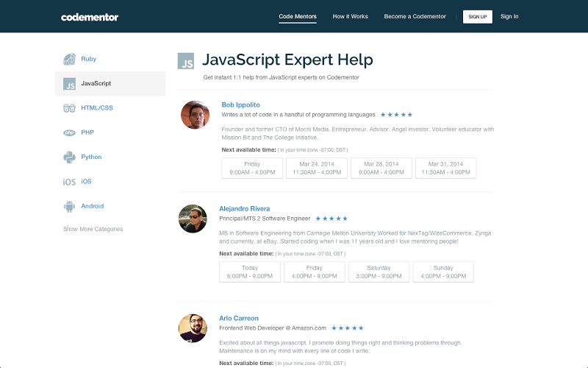Click the large JS icon beside page title
This screenshot has width=588, height=368.
click(186, 61)
